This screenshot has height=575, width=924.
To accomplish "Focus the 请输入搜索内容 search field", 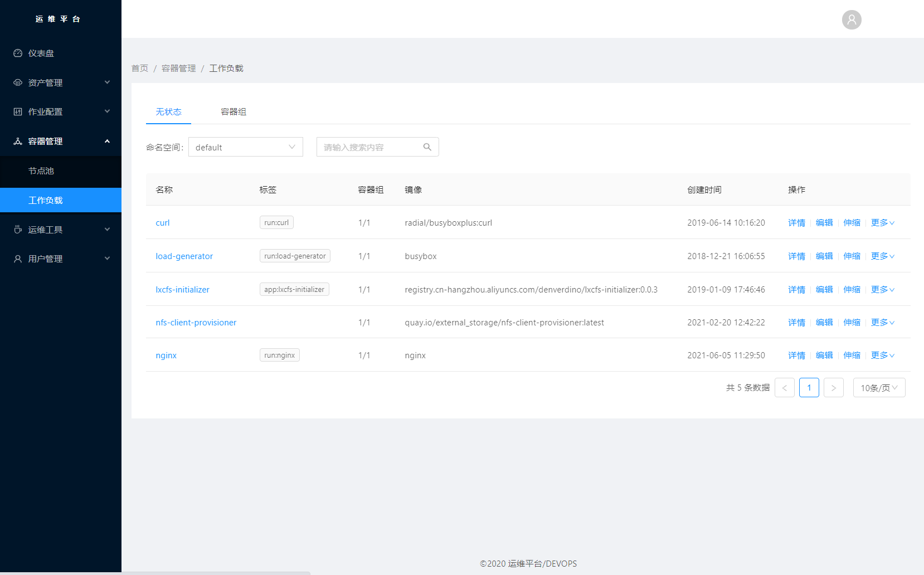I will 378,147.
